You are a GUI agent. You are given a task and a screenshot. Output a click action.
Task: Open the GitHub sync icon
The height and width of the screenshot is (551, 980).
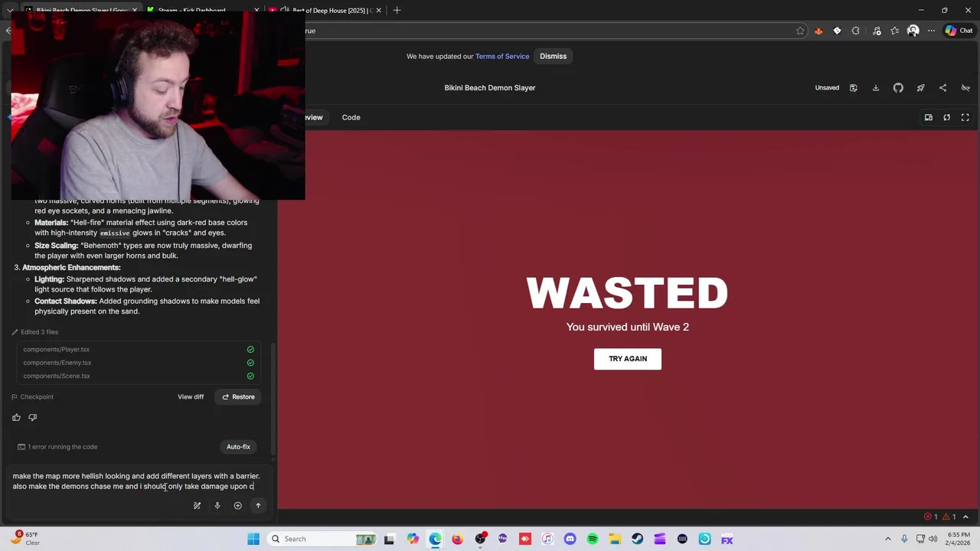(898, 88)
